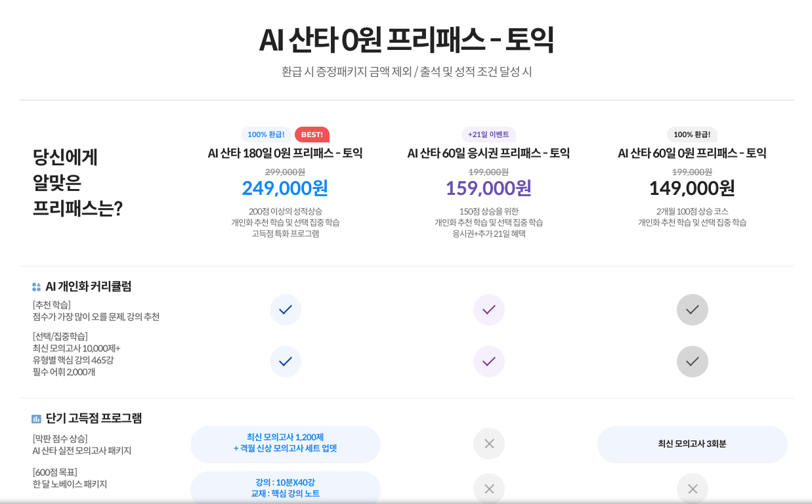Toggle the blue 선택/집중학습 checkmark in 180일 column

pyautogui.click(x=286, y=362)
